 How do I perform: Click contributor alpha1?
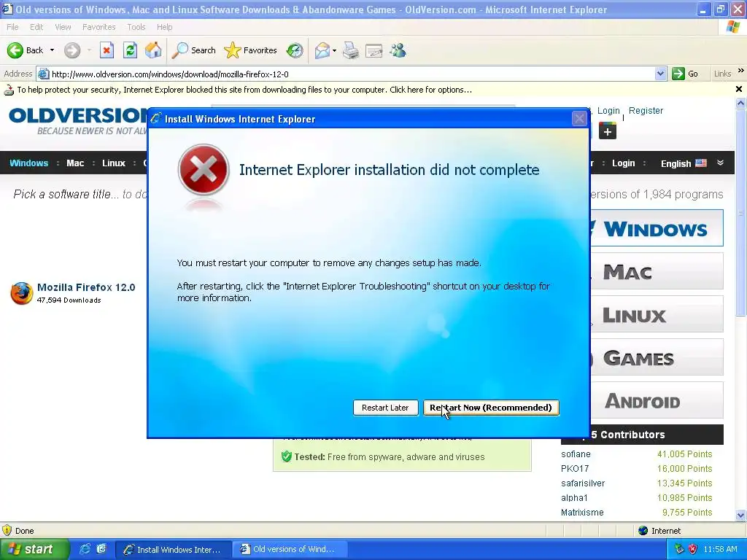pos(574,497)
